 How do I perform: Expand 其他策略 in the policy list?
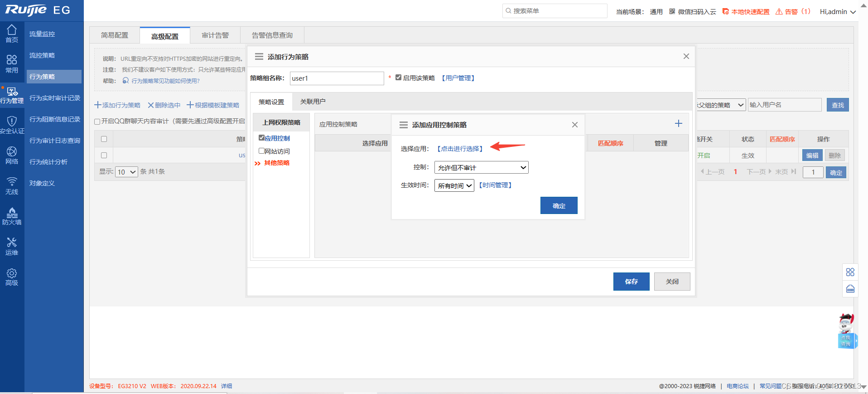click(x=276, y=163)
